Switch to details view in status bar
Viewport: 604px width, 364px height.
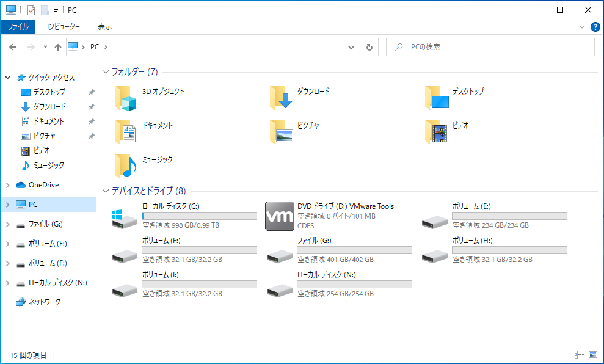pos(580,354)
